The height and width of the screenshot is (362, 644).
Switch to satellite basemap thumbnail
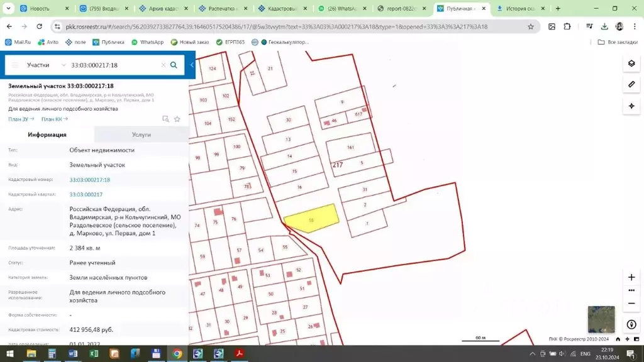[601, 319]
